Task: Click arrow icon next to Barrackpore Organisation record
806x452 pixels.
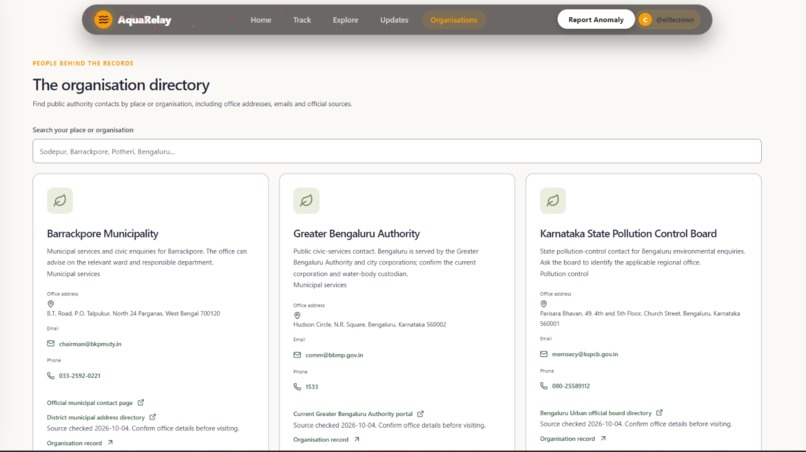Action: tap(110, 442)
